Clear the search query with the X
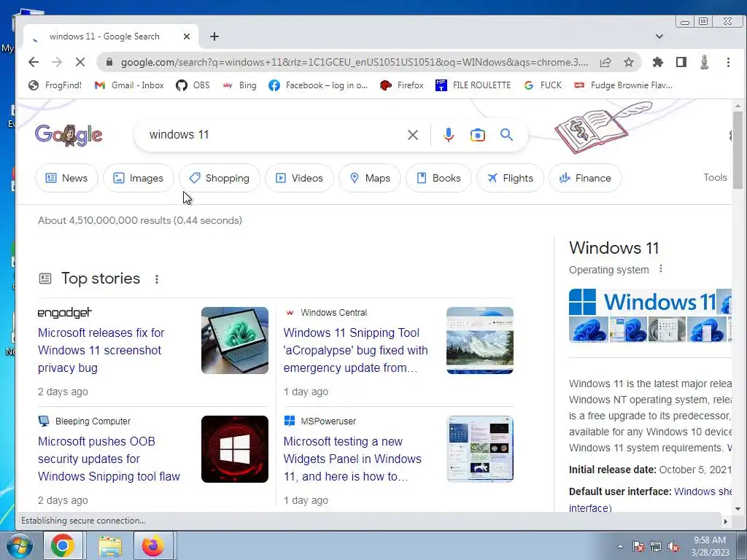 (x=413, y=135)
